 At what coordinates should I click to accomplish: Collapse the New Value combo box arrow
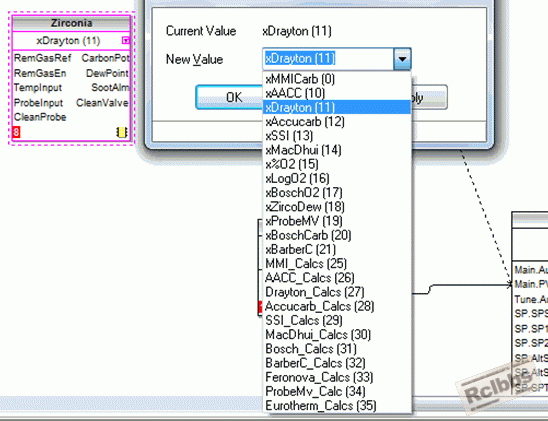click(402, 59)
